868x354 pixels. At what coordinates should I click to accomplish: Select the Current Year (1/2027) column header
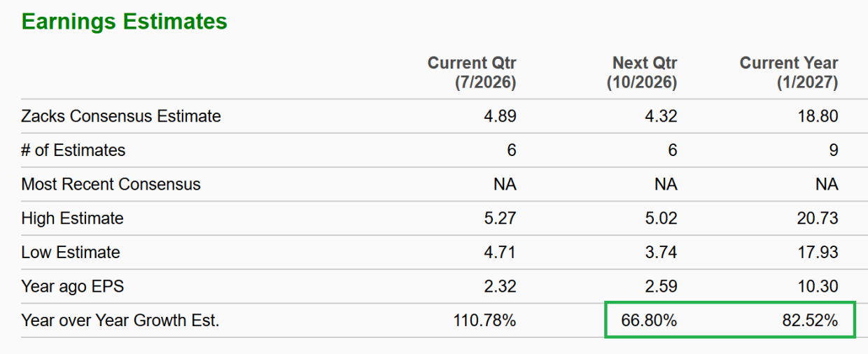(789, 73)
